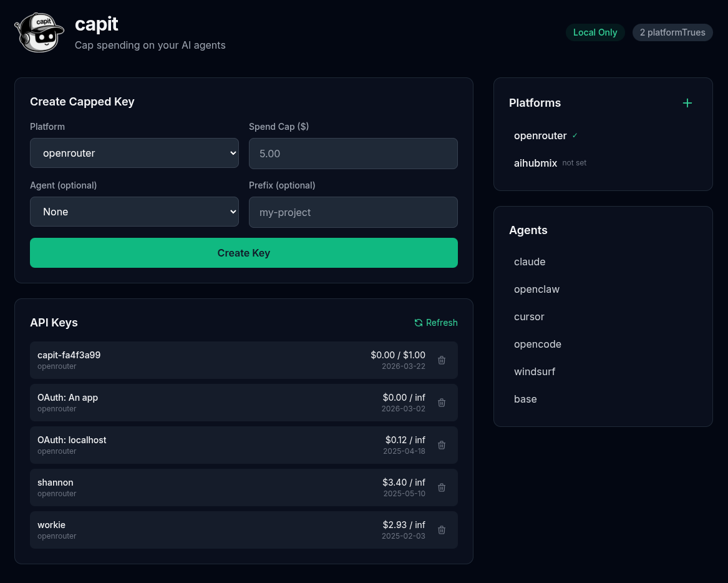Viewport: 728px width, 583px height.
Task: Click the 'not set' status next to aihubmix
Action: pyautogui.click(x=575, y=162)
